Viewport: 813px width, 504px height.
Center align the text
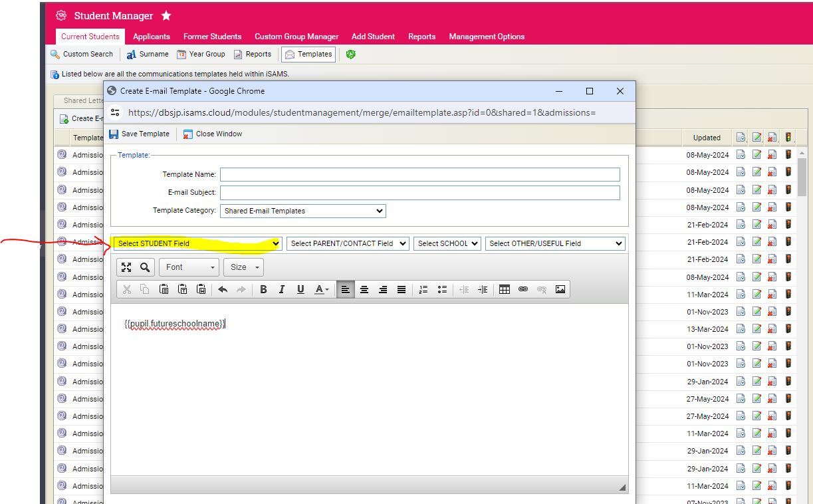tap(364, 289)
